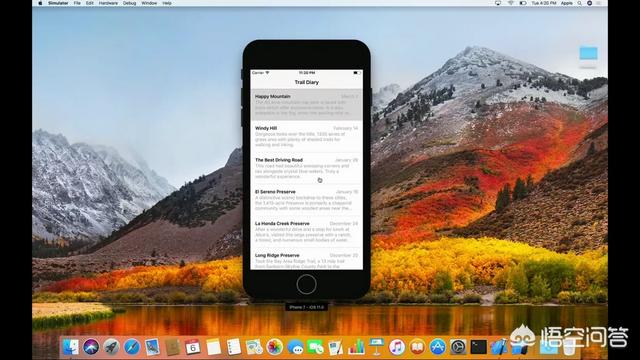This screenshot has height=360, width=640.
Task: Open Finder from the Dock
Action: click(71, 347)
